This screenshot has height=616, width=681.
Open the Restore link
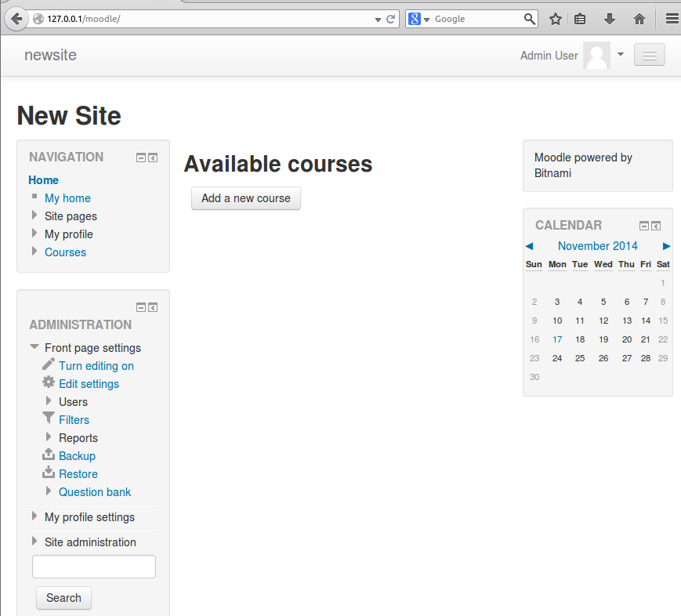[x=78, y=474]
